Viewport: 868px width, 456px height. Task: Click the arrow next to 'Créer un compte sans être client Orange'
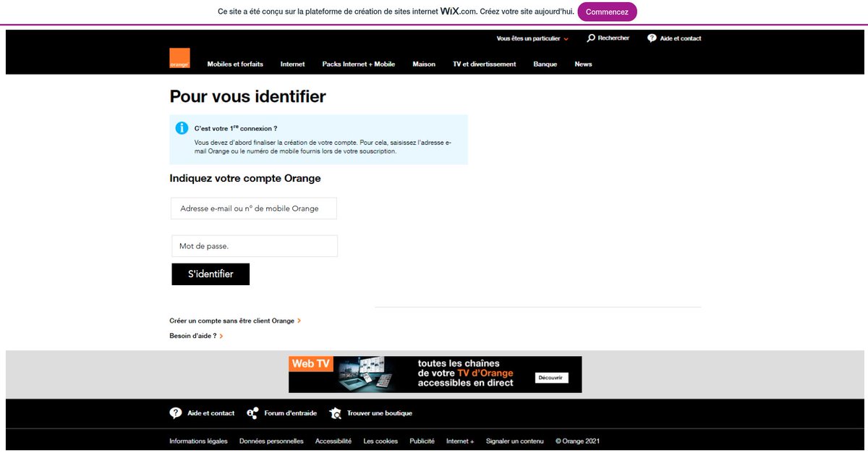pyautogui.click(x=299, y=321)
